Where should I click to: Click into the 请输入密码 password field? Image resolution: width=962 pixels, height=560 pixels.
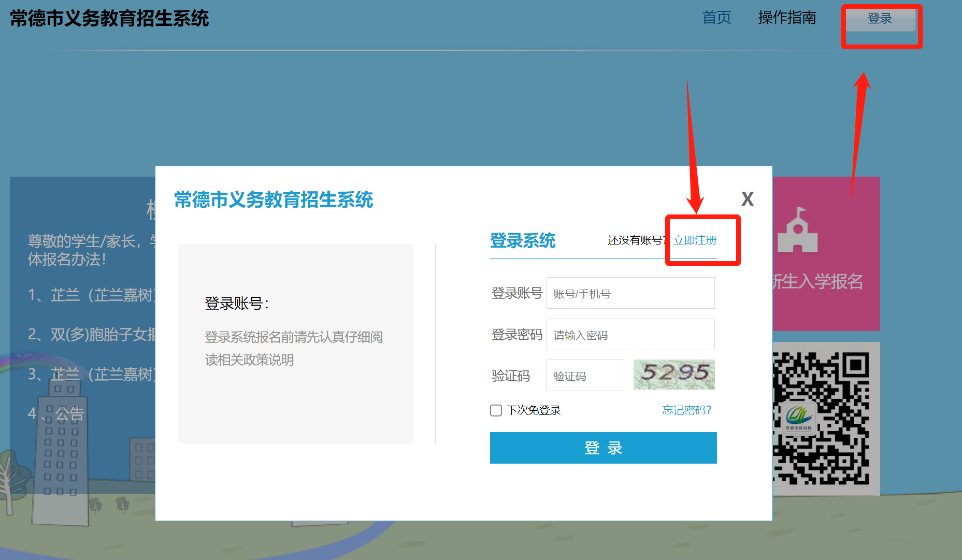pos(630,335)
